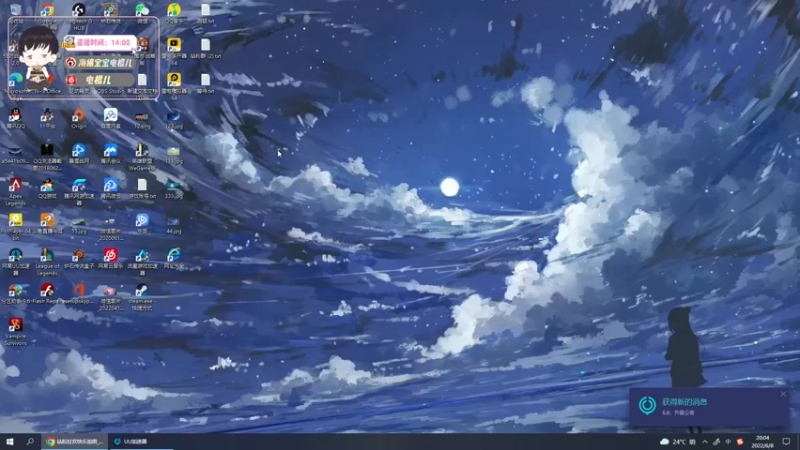Open the Microsoft Edge desktop shortcut
Viewport: 800px width, 450px height.
[15, 80]
